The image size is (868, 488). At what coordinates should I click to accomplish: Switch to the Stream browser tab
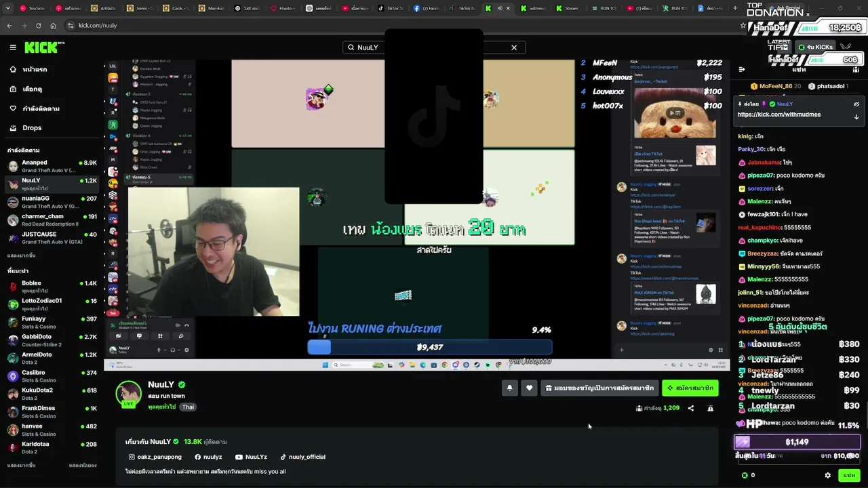568,8
